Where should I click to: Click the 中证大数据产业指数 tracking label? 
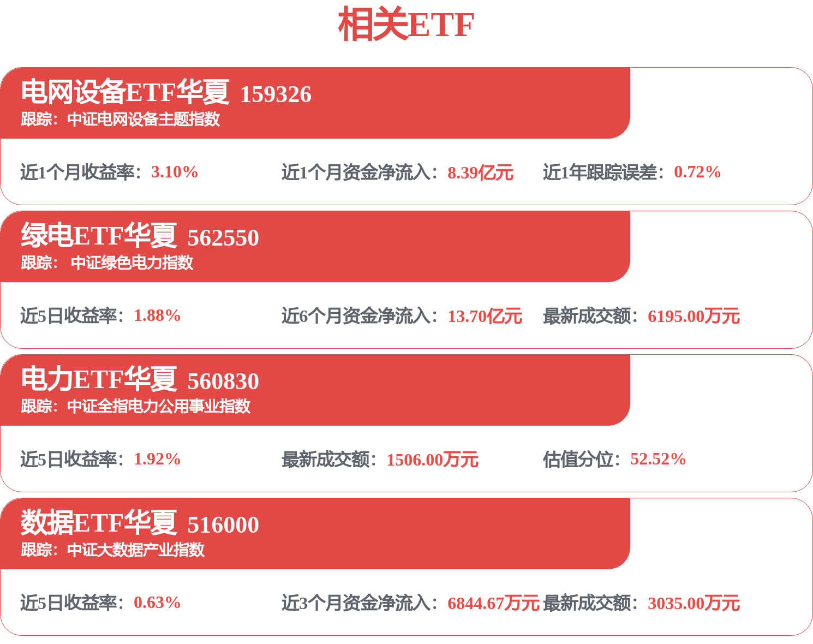tap(136, 550)
